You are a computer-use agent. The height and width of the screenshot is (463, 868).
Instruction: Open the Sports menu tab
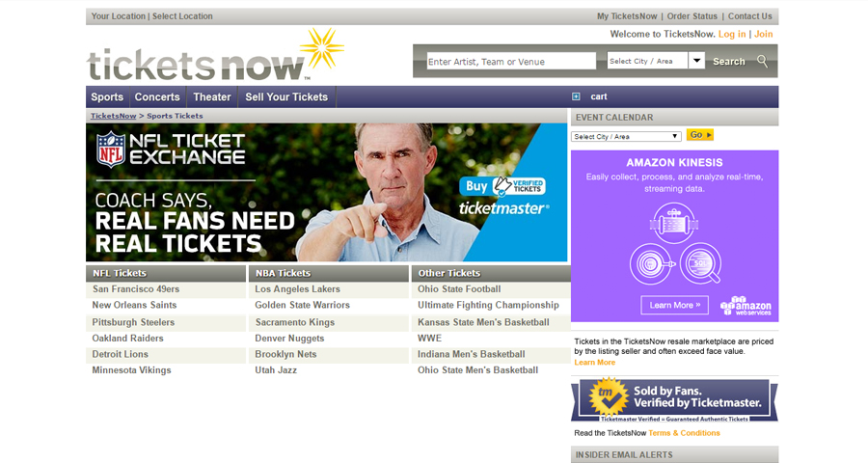107,96
